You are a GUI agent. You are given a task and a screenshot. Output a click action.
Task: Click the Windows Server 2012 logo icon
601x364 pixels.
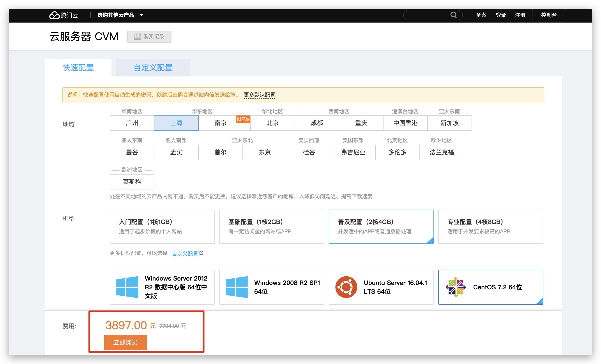click(127, 287)
